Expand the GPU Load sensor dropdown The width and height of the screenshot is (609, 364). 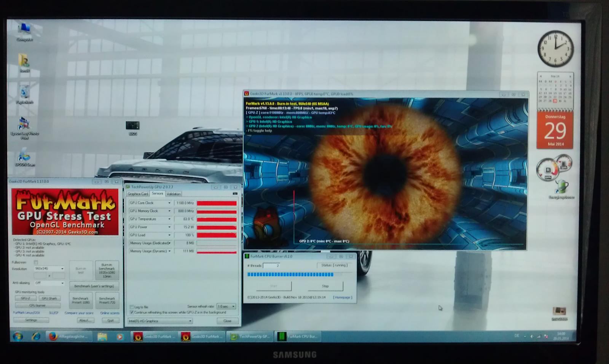click(x=169, y=235)
